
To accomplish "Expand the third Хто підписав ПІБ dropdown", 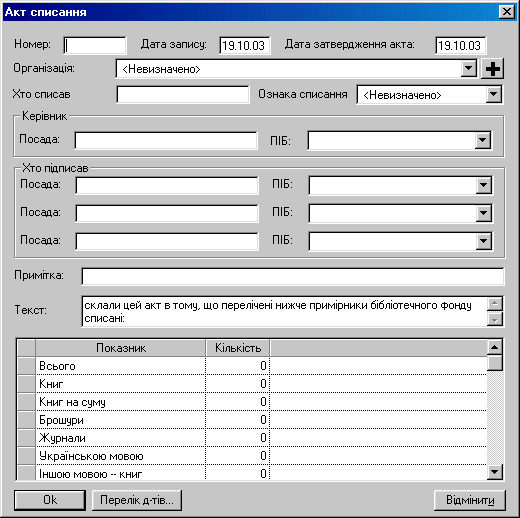I will pos(484,241).
